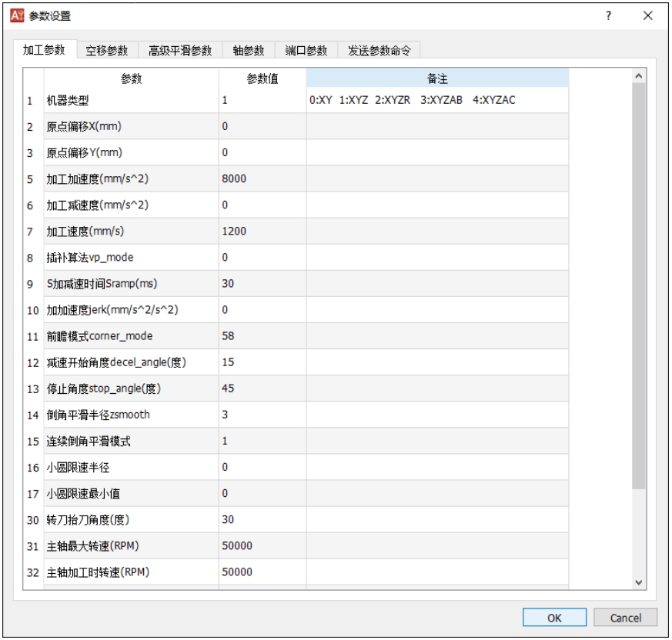
Task: Edit the 倒角平滑半径zsmooth value 3
Action: coord(262,415)
